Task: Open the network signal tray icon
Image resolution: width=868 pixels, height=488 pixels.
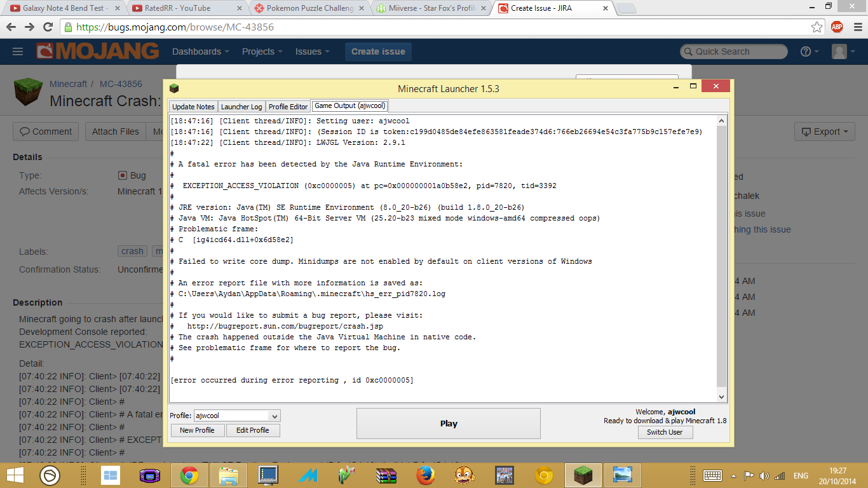Action: (x=780, y=475)
